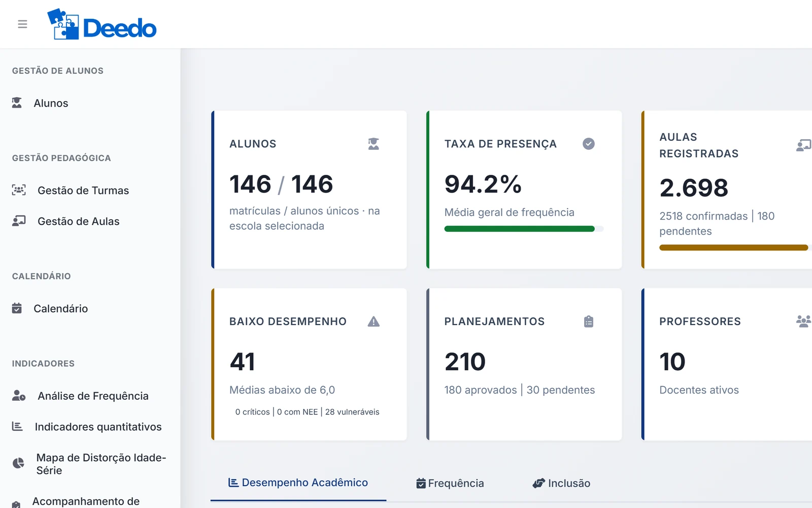Image resolution: width=812 pixels, height=508 pixels.
Task: Click the Deedo logo
Action: 102,24
